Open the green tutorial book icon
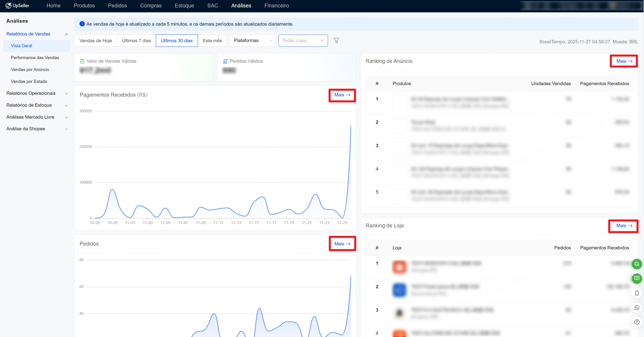The image size is (644, 337). 637,278
